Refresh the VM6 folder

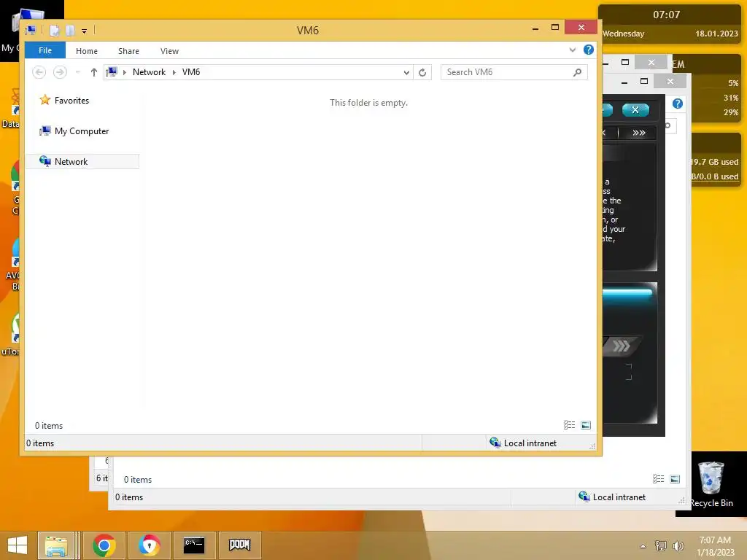tap(422, 72)
